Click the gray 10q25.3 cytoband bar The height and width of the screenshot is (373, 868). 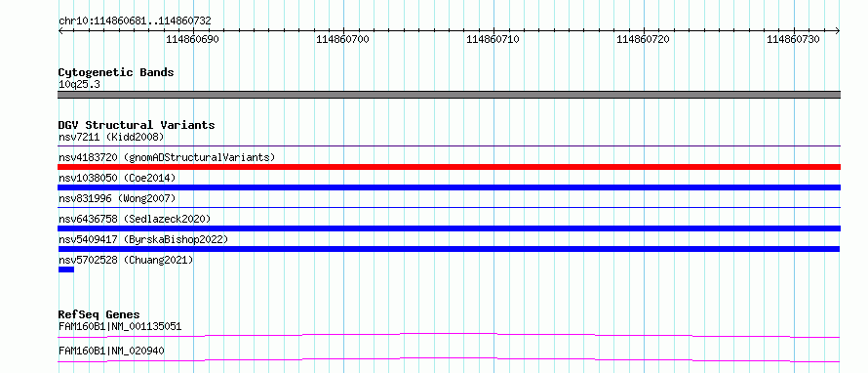pyautogui.click(x=449, y=95)
